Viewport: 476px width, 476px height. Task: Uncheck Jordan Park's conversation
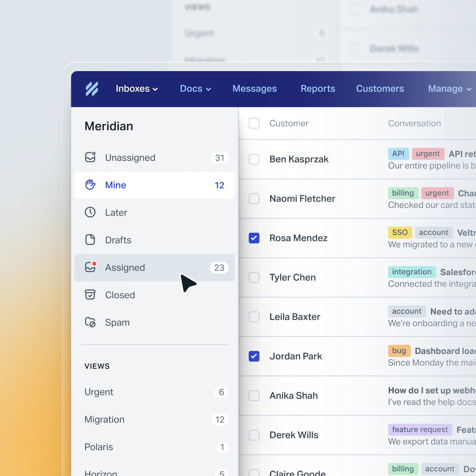(x=254, y=356)
